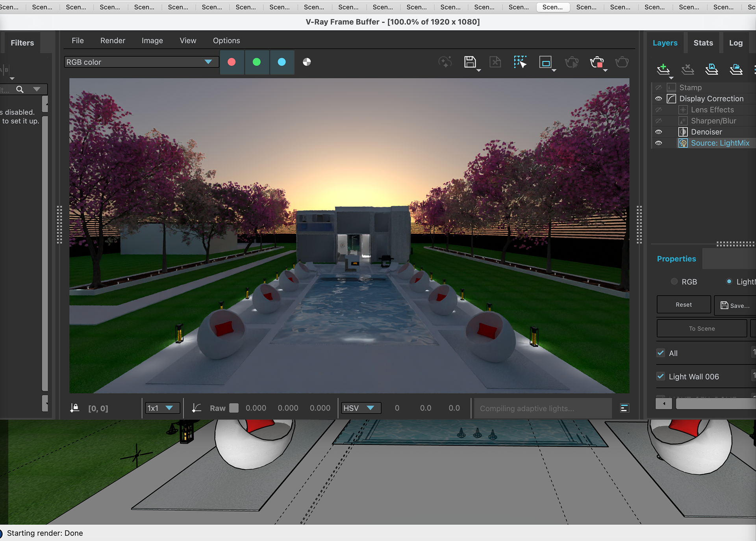Activate the region render selection tool

520,62
